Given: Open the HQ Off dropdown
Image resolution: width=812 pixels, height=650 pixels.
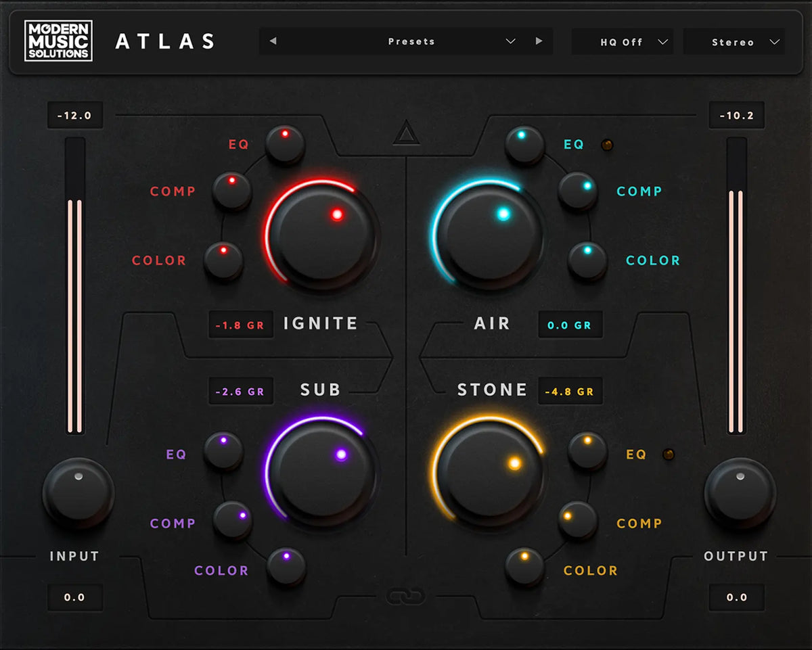Looking at the screenshot, I should [623, 41].
